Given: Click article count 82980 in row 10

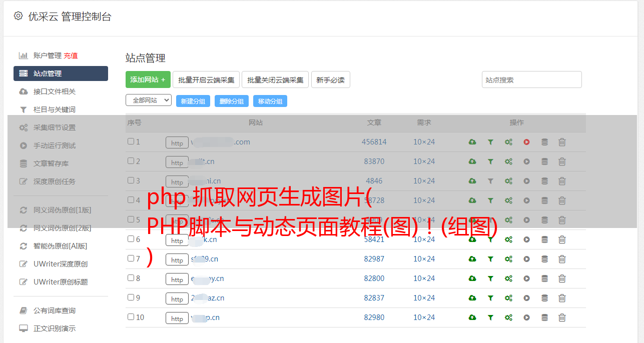Looking at the screenshot, I should pyautogui.click(x=374, y=317).
